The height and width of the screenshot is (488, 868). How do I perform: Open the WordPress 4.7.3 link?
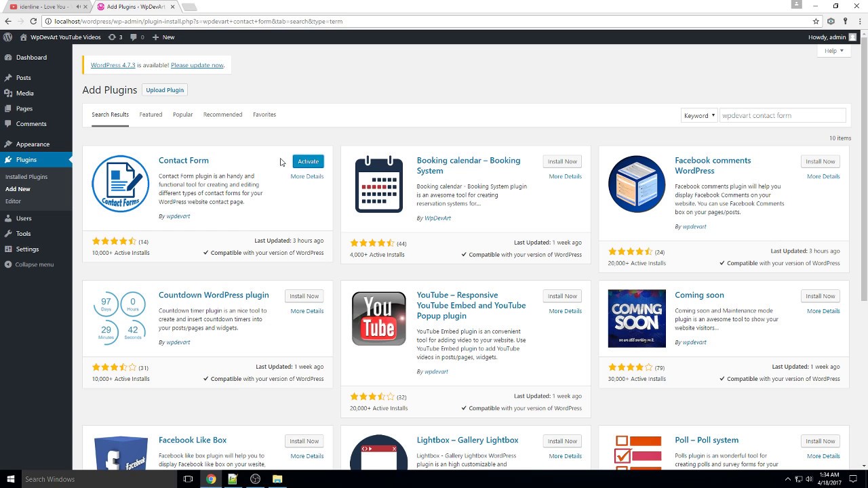(x=113, y=65)
